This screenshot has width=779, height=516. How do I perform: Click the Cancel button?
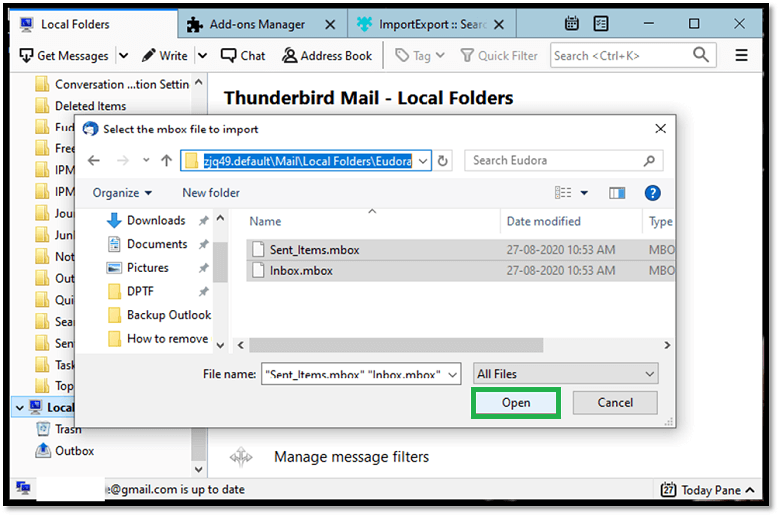pyautogui.click(x=615, y=403)
